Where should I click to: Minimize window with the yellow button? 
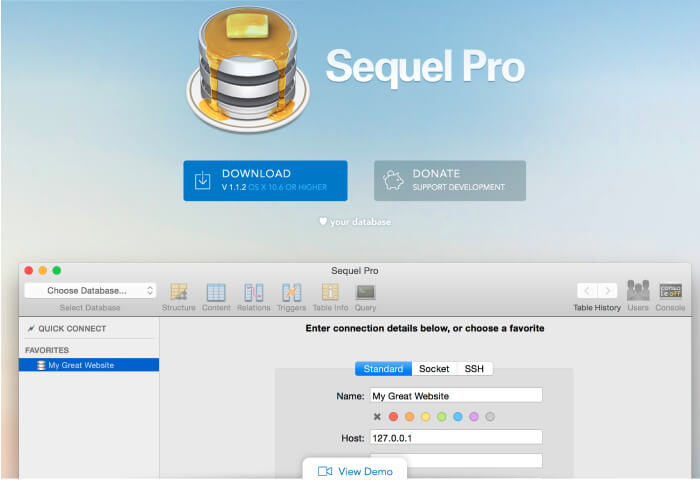[x=43, y=270]
